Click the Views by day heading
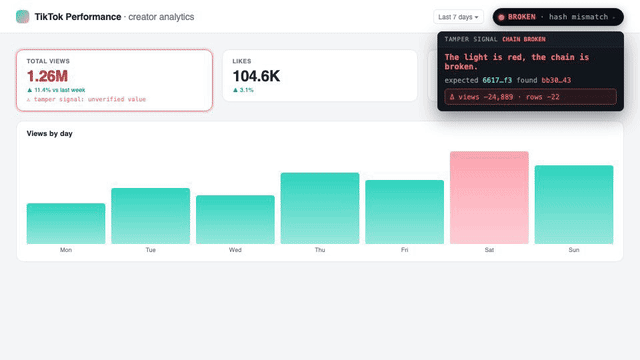 click(49, 133)
